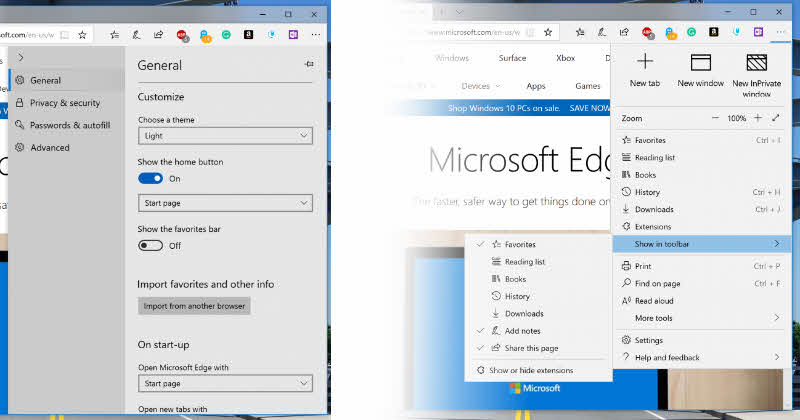The height and width of the screenshot is (420, 800).
Task: Check Books in Show in toolbar submenu
Action: (x=538, y=279)
